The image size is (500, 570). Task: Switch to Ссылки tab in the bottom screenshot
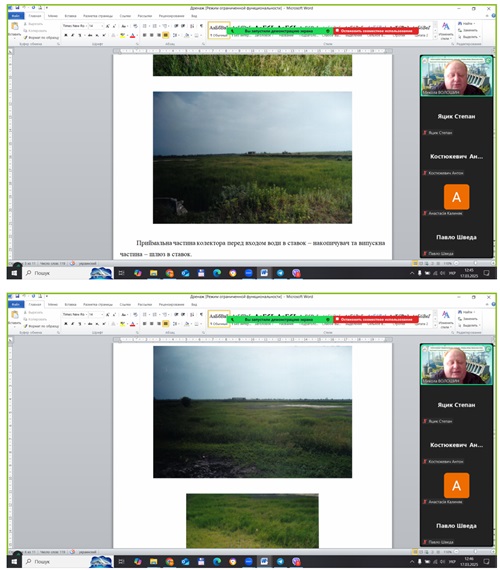pyautogui.click(x=125, y=305)
